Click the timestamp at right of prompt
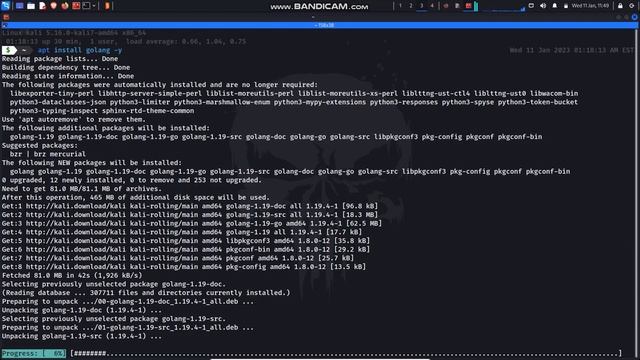Viewport: 640px width, 360px height. click(571, 50)
